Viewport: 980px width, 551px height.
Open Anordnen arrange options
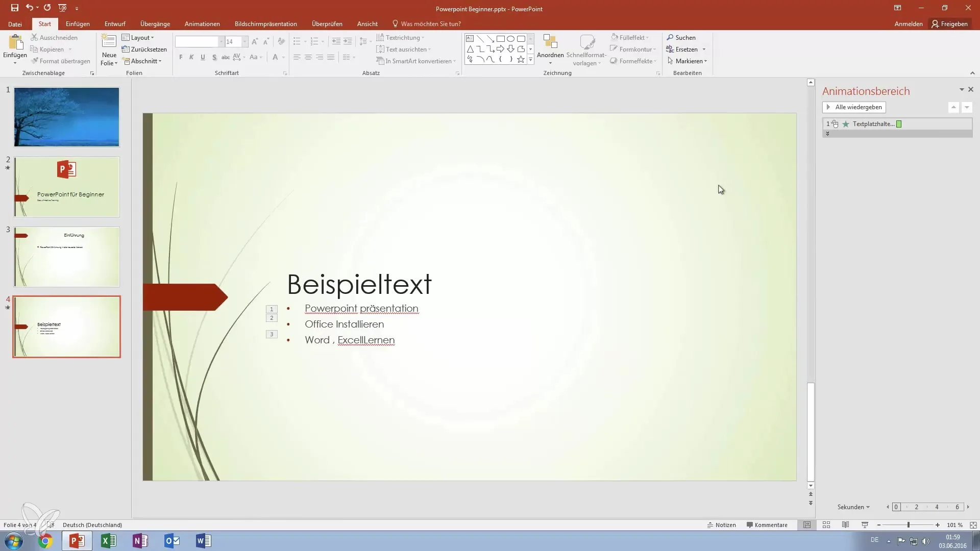coord(550,49)
